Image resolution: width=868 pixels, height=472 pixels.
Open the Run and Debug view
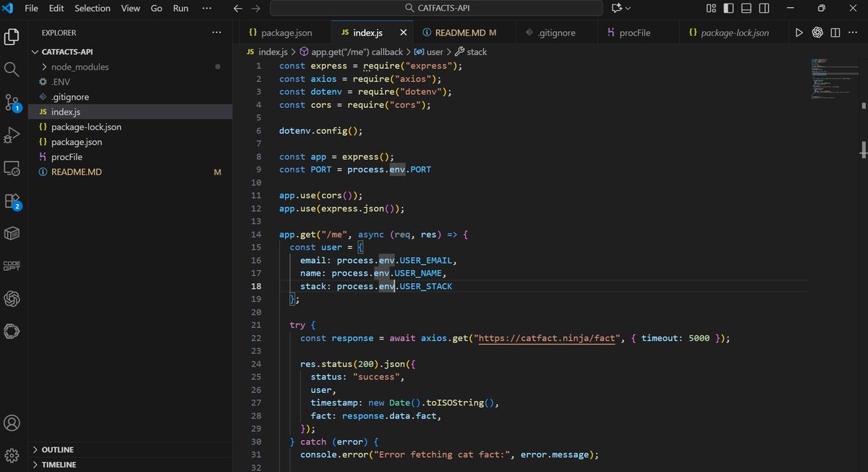[x=12, y=135]
